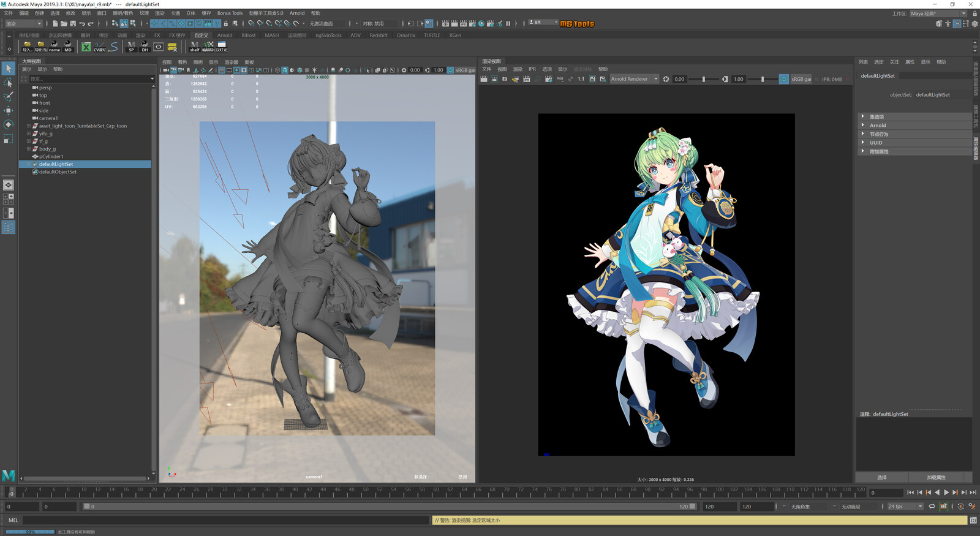The height and width of the screenshot is (536, 980).
Task: Click redo previous render icon in Render View
Action: tap(484, 79)
